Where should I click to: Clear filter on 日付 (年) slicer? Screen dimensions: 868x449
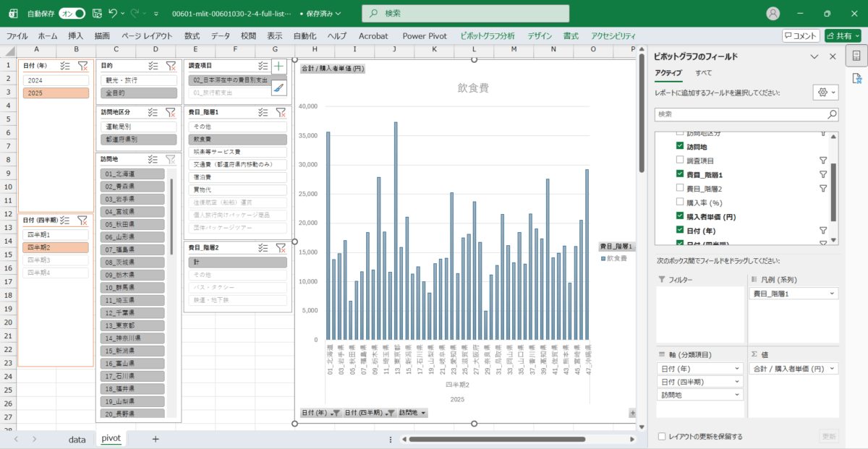[82, 65]
